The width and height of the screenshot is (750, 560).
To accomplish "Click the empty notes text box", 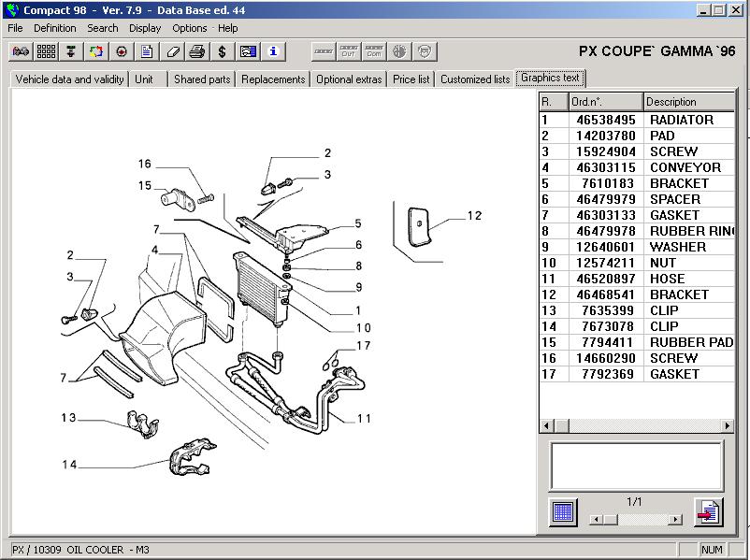I will 636,466.
